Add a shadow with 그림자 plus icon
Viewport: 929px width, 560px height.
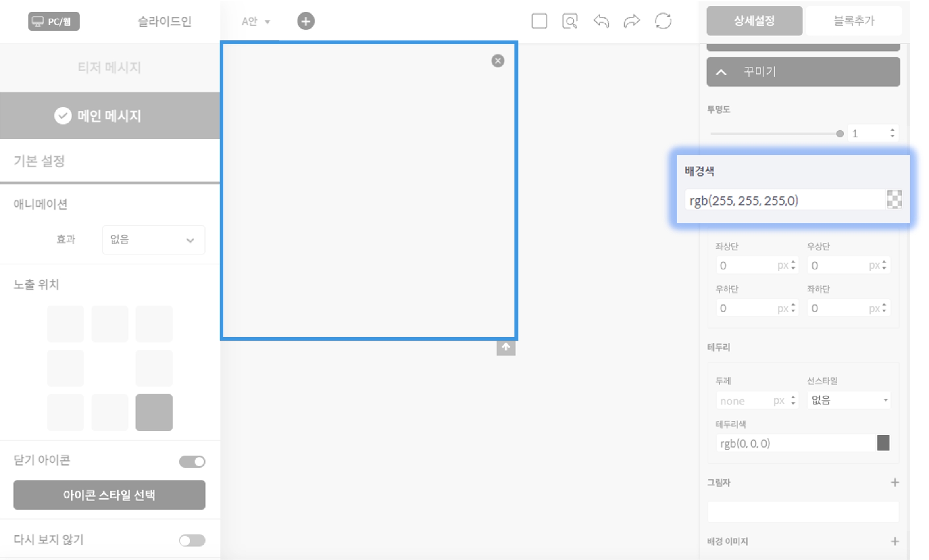[x=894, y=483]
